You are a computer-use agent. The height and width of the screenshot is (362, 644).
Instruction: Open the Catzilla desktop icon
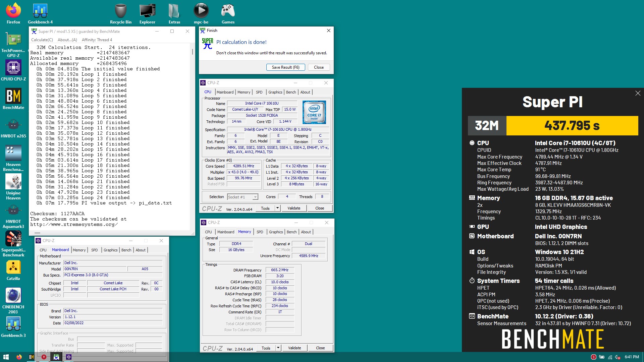(x=13, y=270)
